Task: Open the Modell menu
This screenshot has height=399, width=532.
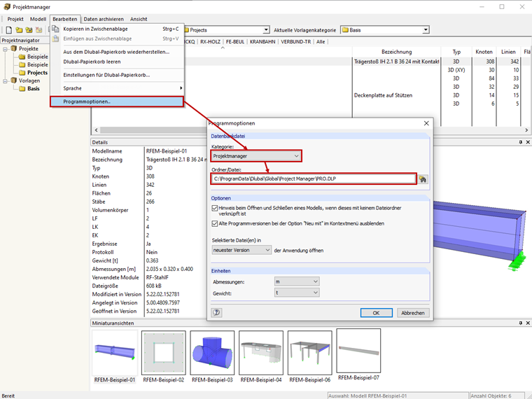Action: pyautogui.click(x=38, y=19)
